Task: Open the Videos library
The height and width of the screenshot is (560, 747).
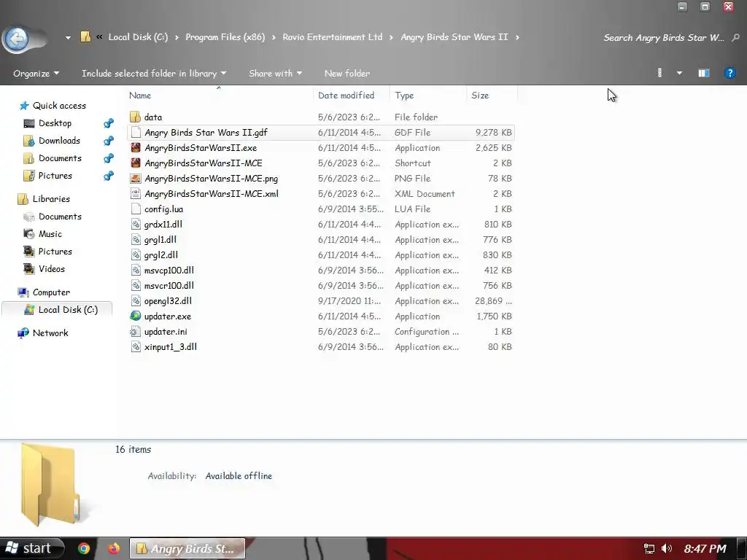Action: pyautogui.click(x=52, y=269)
